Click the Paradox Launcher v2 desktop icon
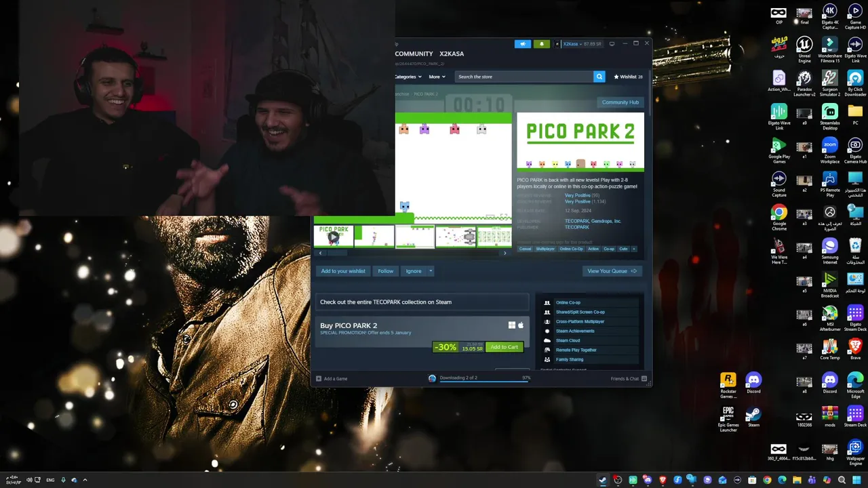Image resolution: width=868 pixels, height=488 pixels. coord(804,84)
